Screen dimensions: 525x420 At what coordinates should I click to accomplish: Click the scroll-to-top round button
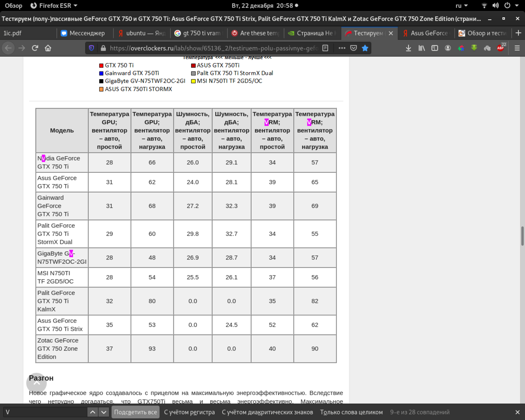coord(36,383)
